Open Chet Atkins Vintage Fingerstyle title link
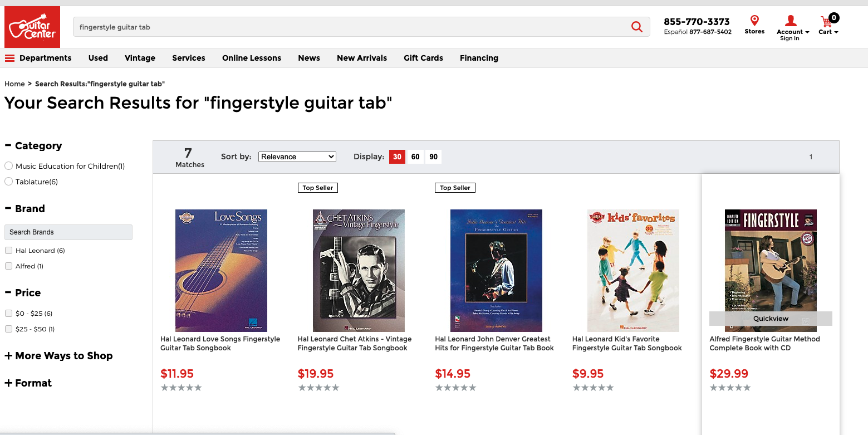This screenshot has width=868, height=435. (355, 344)
